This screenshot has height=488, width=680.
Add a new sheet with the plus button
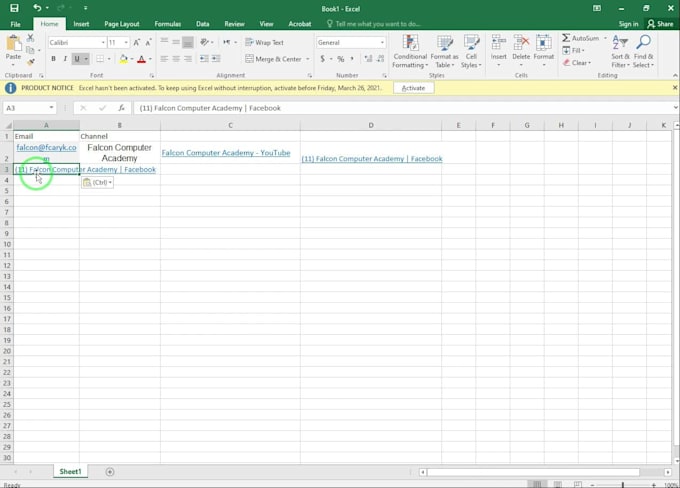click(x=110, y=472)
